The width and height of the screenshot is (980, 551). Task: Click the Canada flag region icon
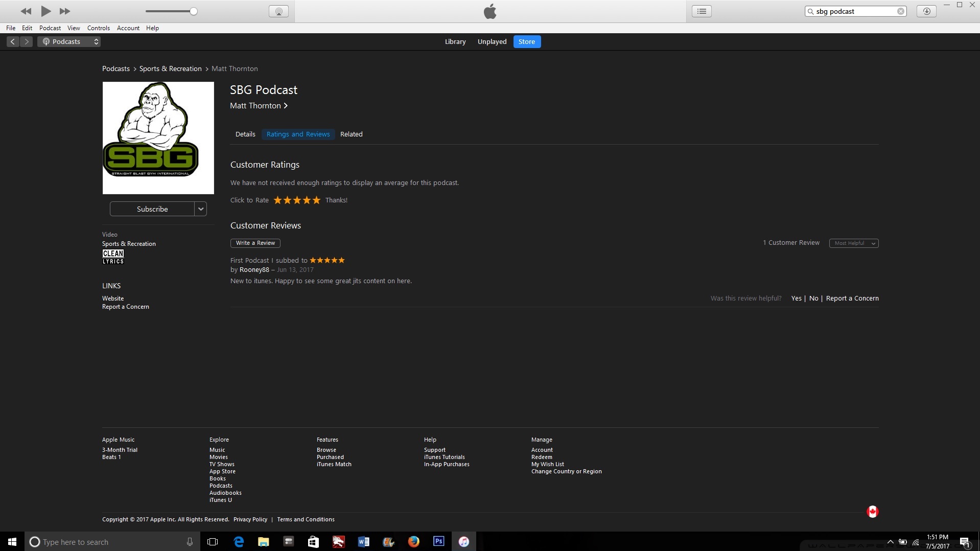(x=872, y=512)
